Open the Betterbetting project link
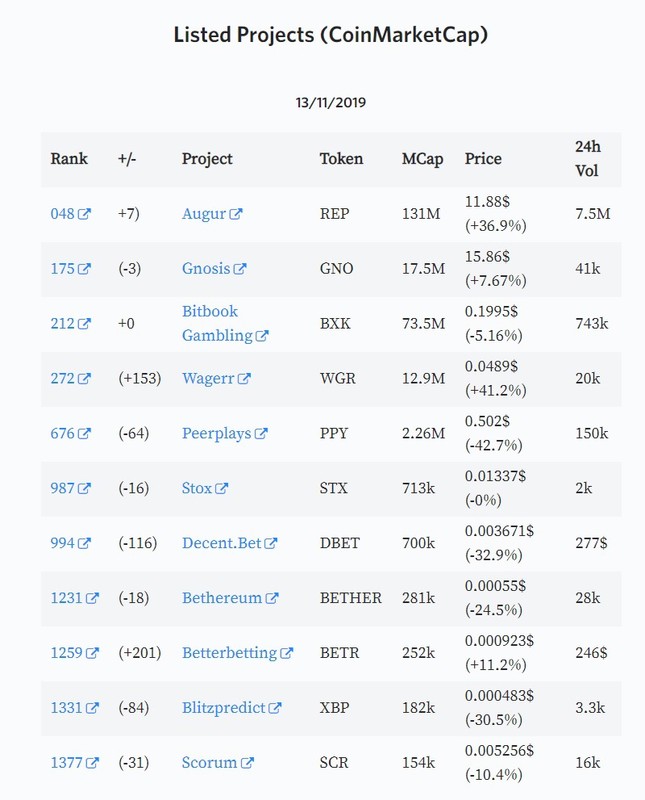The width and height of the screenshot is (645, 800). 230,653
